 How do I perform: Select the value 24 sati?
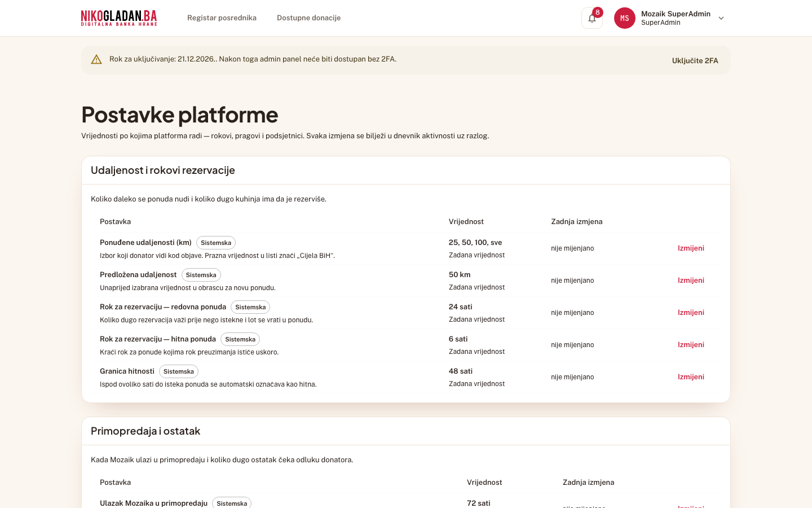pos(461,307)
